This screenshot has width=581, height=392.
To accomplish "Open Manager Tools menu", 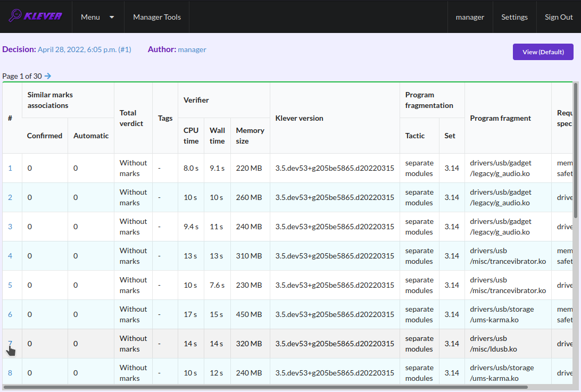I will pyautogui.click(x=157, y=17).
